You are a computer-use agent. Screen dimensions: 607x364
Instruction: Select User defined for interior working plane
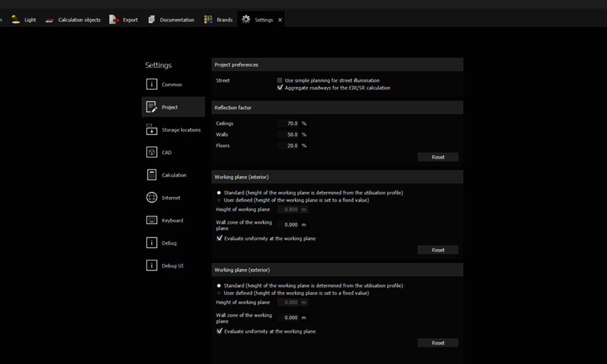(x=219, y=200)
